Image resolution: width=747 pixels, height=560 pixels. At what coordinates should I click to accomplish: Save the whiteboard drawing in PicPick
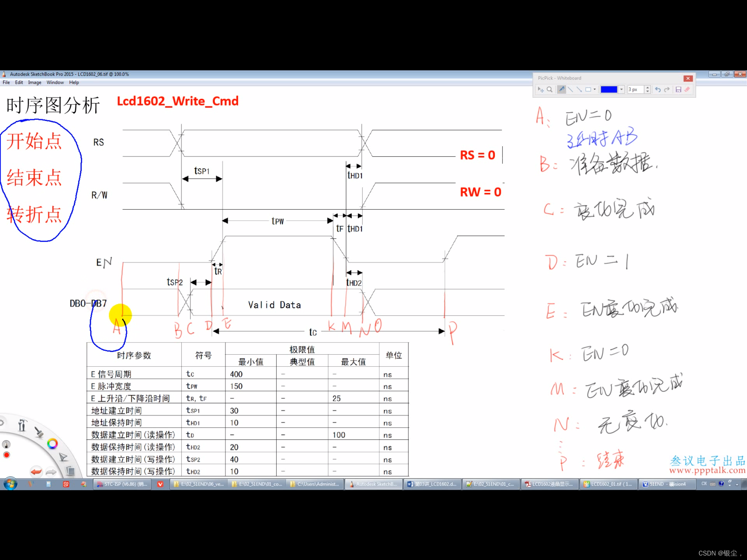point(679,90)
